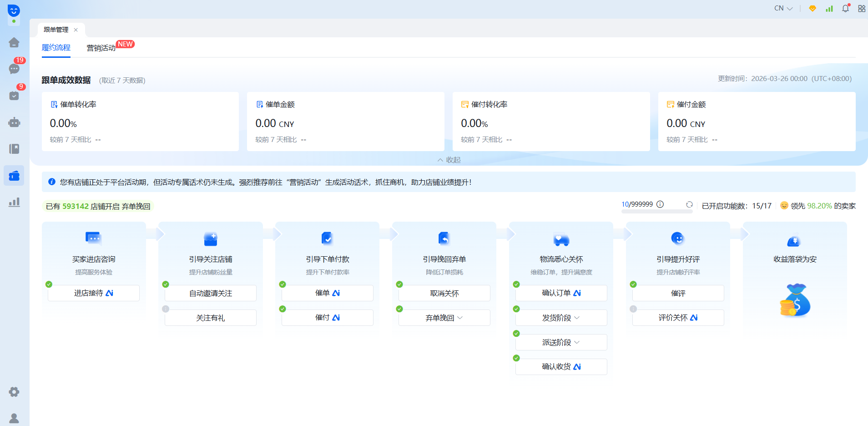Click refresh icon next to quota counter
This screenshot has height=426, width=868.
pos(689,205)
